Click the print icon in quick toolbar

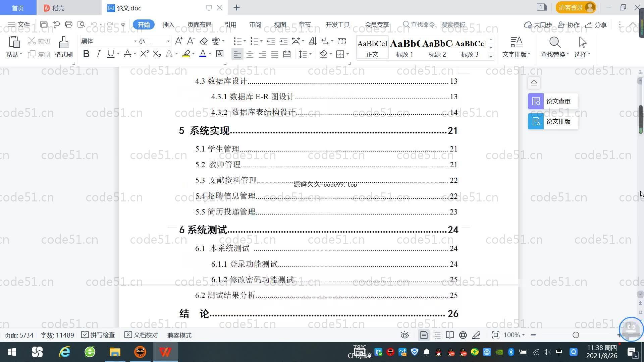[x=69, y=24]
